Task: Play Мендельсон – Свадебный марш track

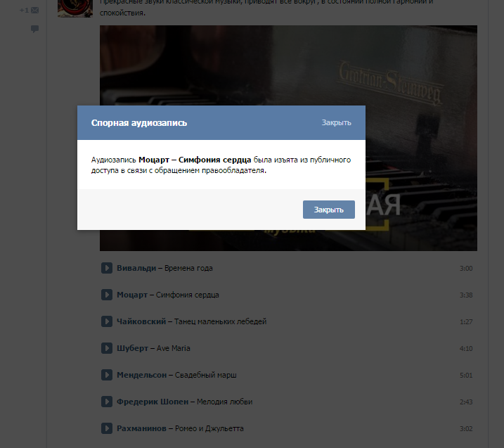Action: pos(107,375)
